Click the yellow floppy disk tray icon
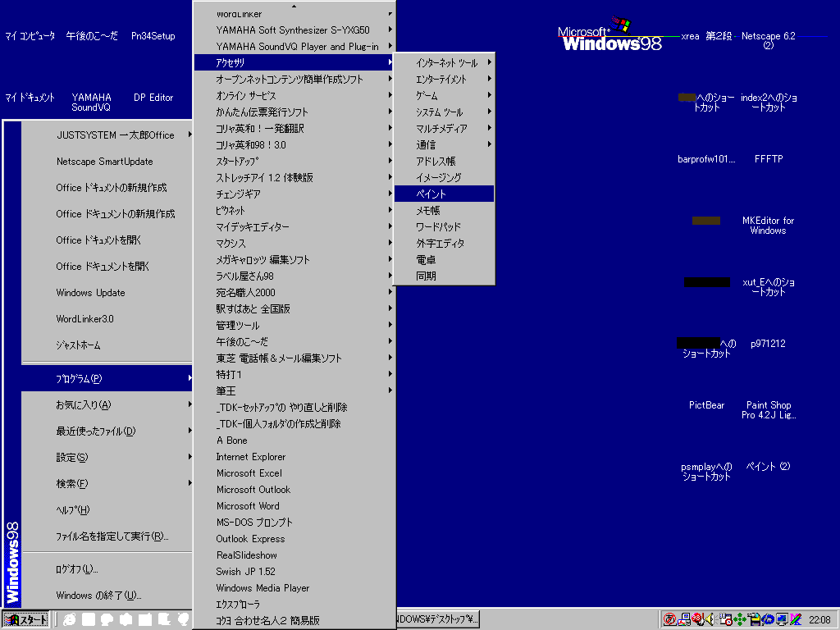The width and height of the screenshot is (840, 630). point(754,619)
